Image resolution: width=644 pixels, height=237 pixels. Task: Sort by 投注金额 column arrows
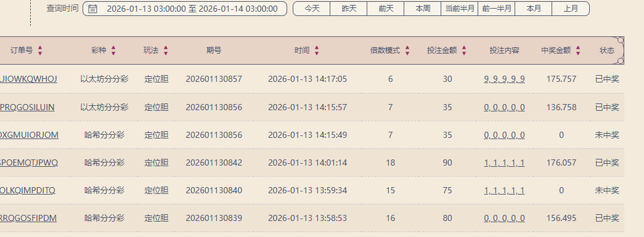click(x=463, y=50)
